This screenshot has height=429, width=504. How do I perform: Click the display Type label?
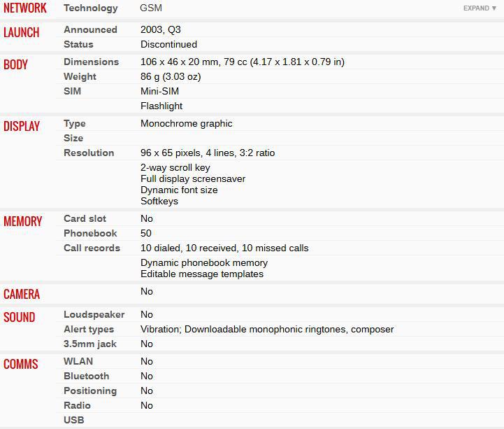(75, 124)
